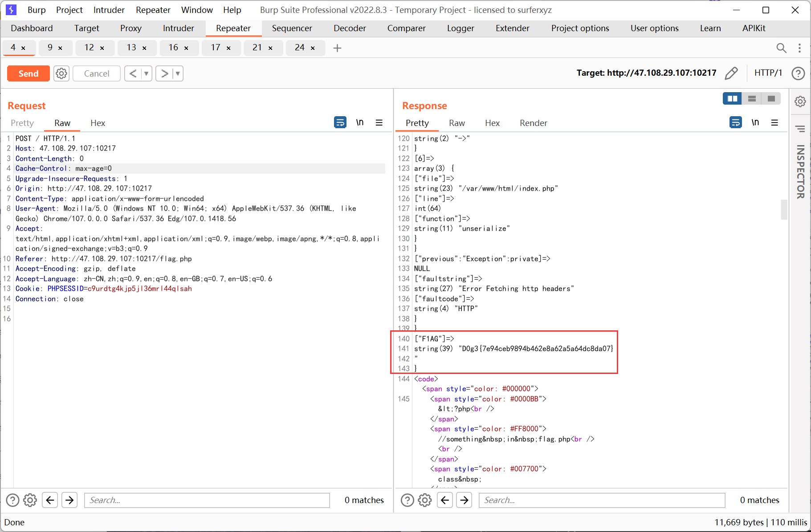Open the Request panel hamburger menu
This screenshot has height=532, width=811.
(379, 122)
